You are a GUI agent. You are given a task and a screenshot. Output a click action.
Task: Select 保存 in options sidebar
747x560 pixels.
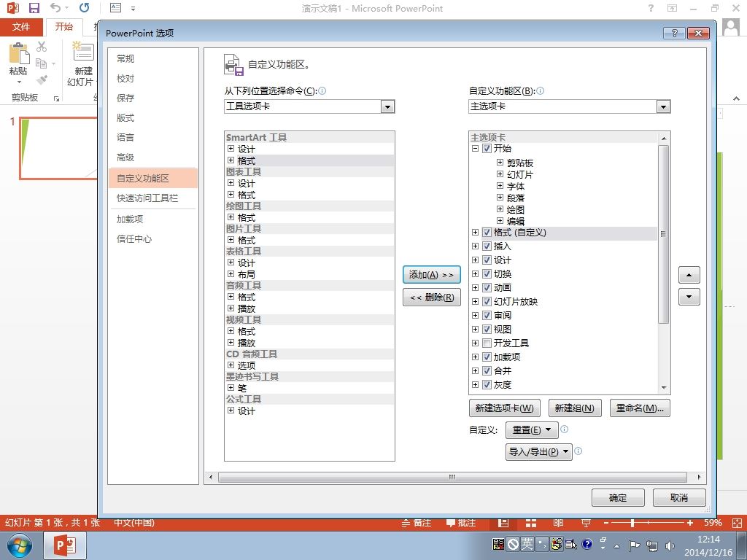coord(152,98)
